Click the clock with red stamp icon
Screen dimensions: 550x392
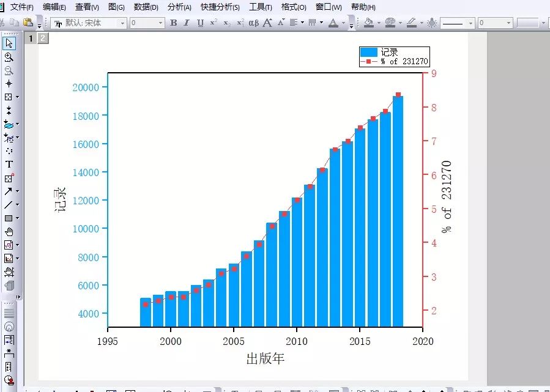[x=9, y=380]
